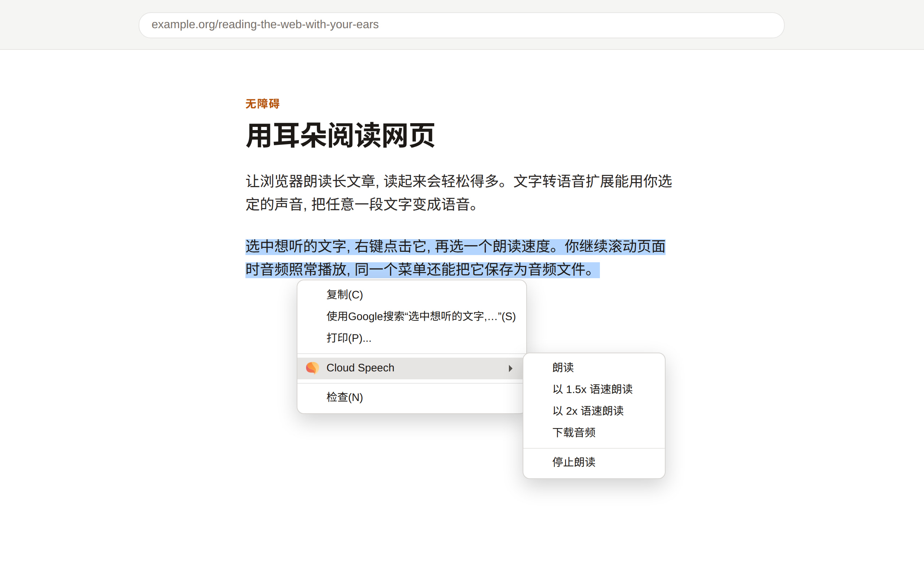Expand the Cloud Speech submenu arrow
The height and width of the screenshot is (578, 924).
pos(510,368)
